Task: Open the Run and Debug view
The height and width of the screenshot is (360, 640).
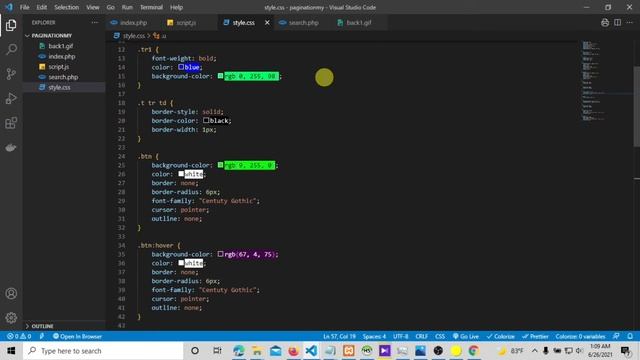Action: pos(11,98)
